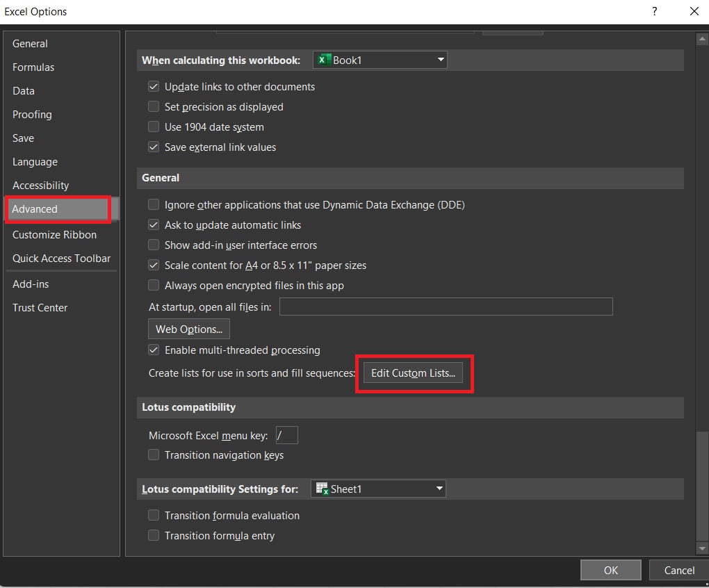Close the Excel Options dialog

(x=694, y=11)
